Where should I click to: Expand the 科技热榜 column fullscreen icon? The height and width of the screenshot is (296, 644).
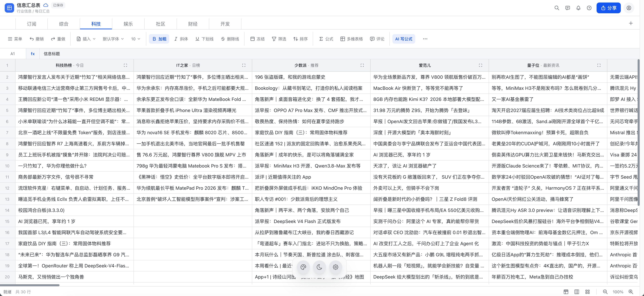click(125, 65)
